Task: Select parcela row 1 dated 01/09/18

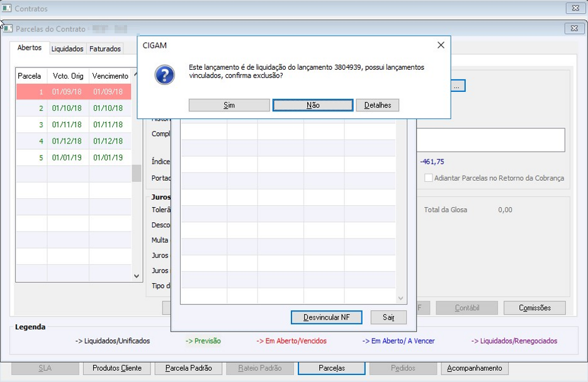Action: [74, 92]
